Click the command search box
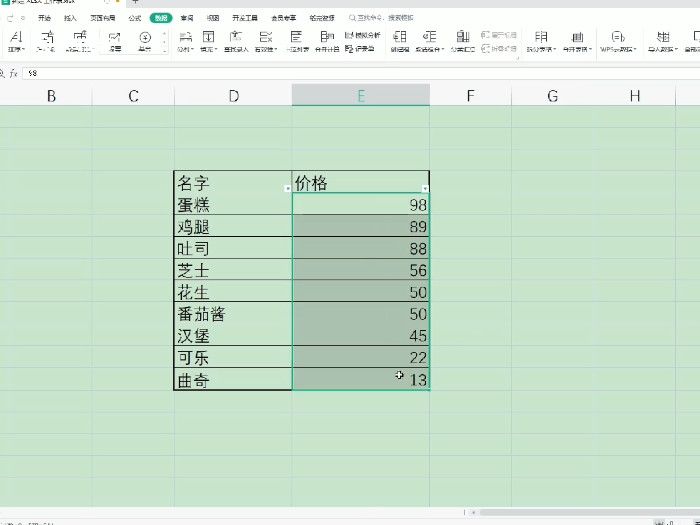 pyautogui.click(x=382, y=18)
